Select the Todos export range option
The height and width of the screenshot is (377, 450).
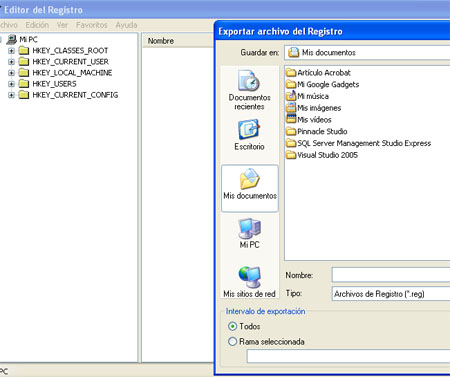coord(232,326)
